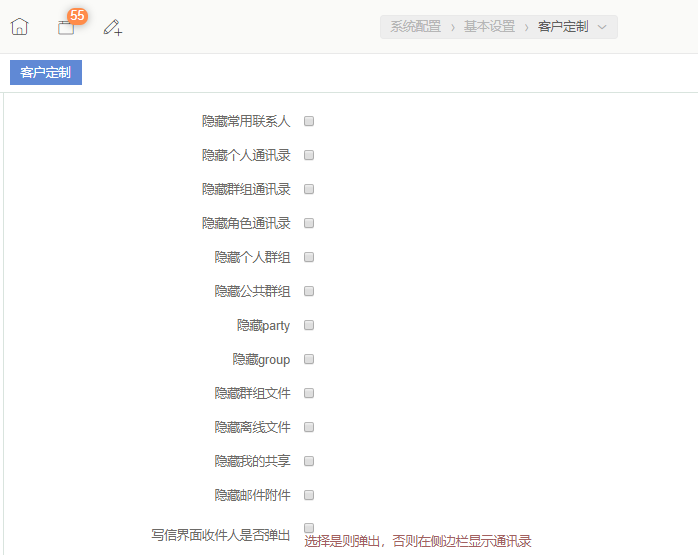This screenshot has height=555, width=698.
Task: Check the 隐藏公共群组 box
Action: click(309, 291)
